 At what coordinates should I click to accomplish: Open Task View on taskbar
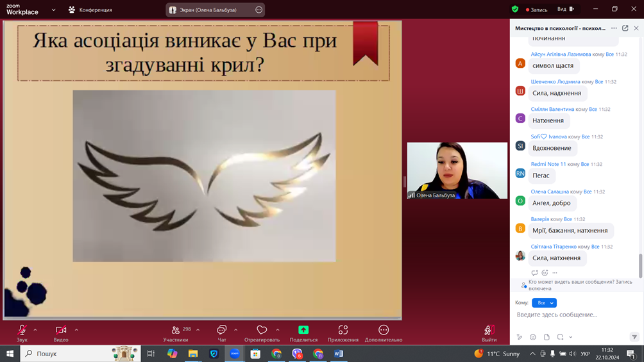151,354
